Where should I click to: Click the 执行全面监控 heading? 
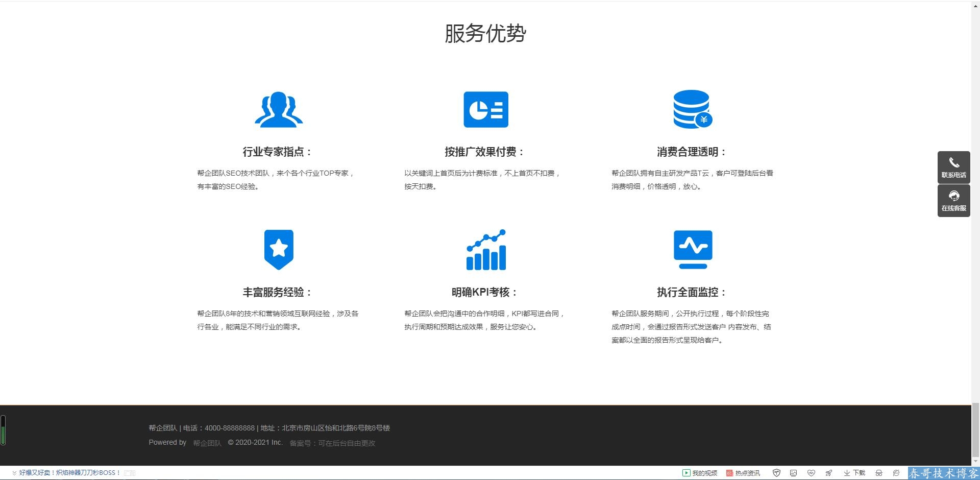[692, 292]
